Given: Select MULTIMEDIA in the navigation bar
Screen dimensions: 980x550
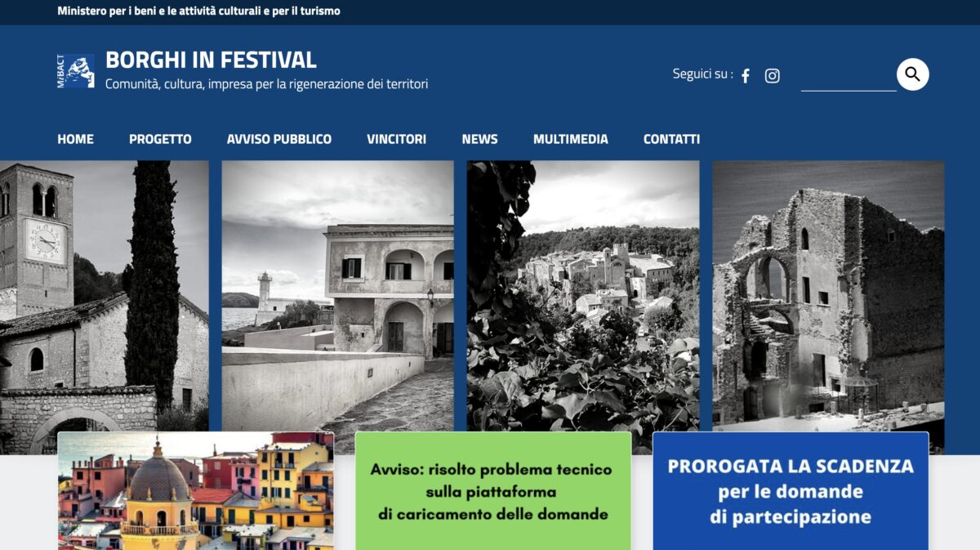Looking at the screenshot, I should [x=570, y=139].
